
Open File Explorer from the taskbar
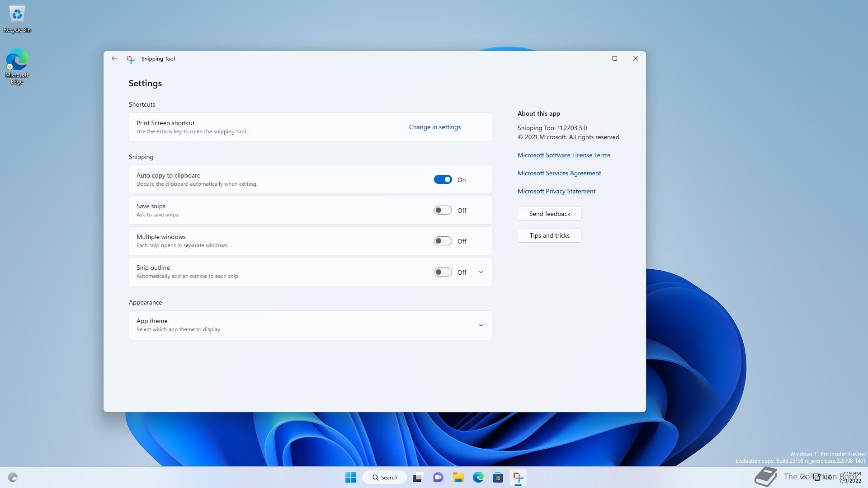point(458,477)
